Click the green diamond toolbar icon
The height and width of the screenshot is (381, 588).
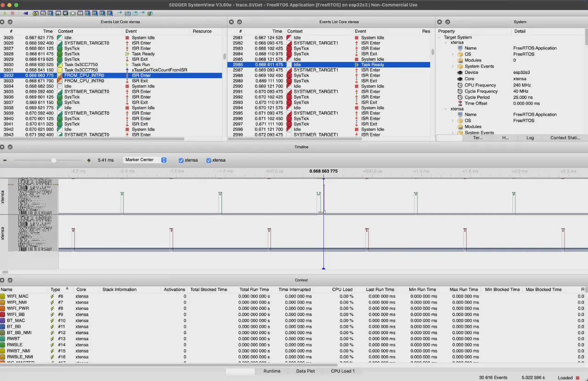pyautogui.click(x=73, y=13)
